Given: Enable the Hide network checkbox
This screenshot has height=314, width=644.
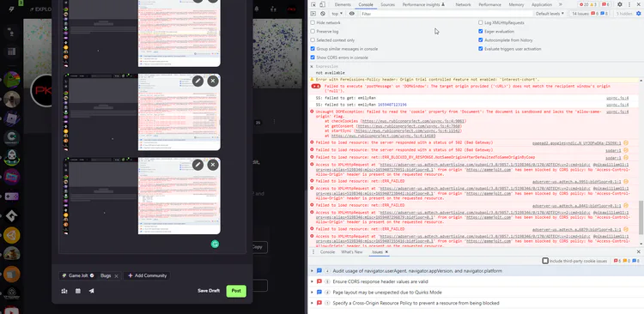Looking at the screenshot, I should pyautogui.click(x=313, y=22).
